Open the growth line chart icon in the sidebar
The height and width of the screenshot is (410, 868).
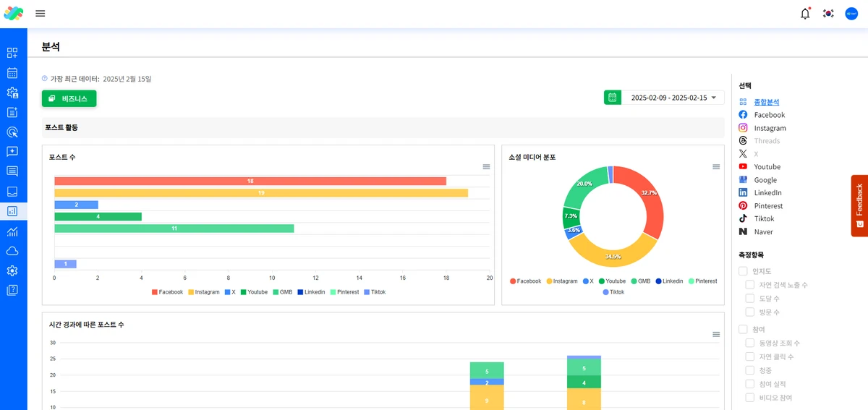tap(12, 231)
